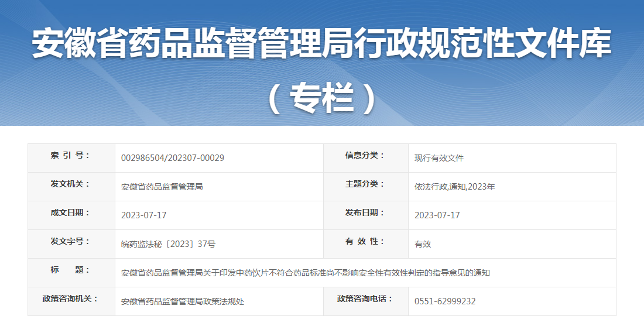
Task: Select the 安徽省药品监督管理局政策法规处 value
Action: tap(183, 301)
